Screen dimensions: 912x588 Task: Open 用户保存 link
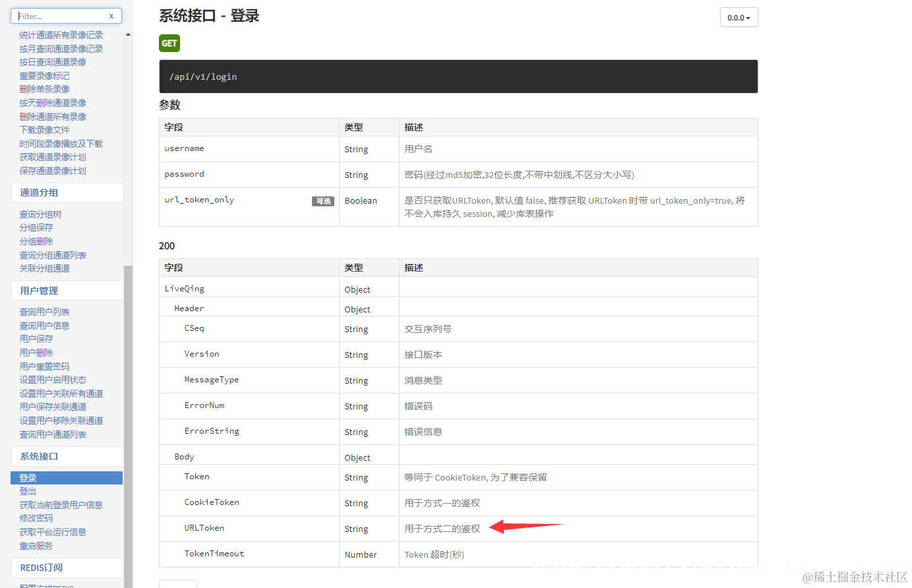pos(36,339)
